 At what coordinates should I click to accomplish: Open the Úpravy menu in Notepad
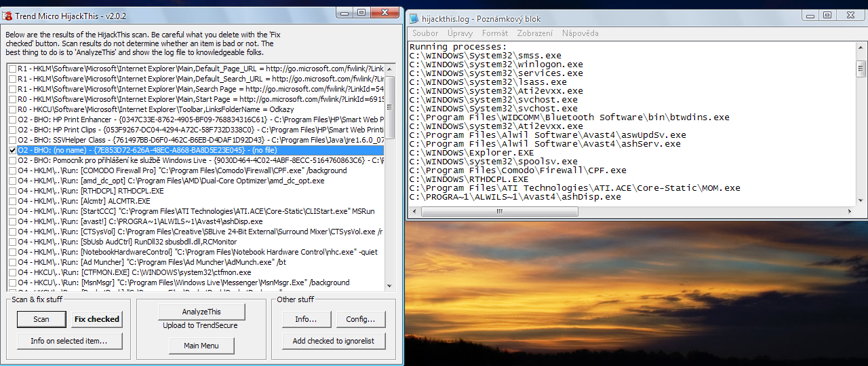coord(460,33)
